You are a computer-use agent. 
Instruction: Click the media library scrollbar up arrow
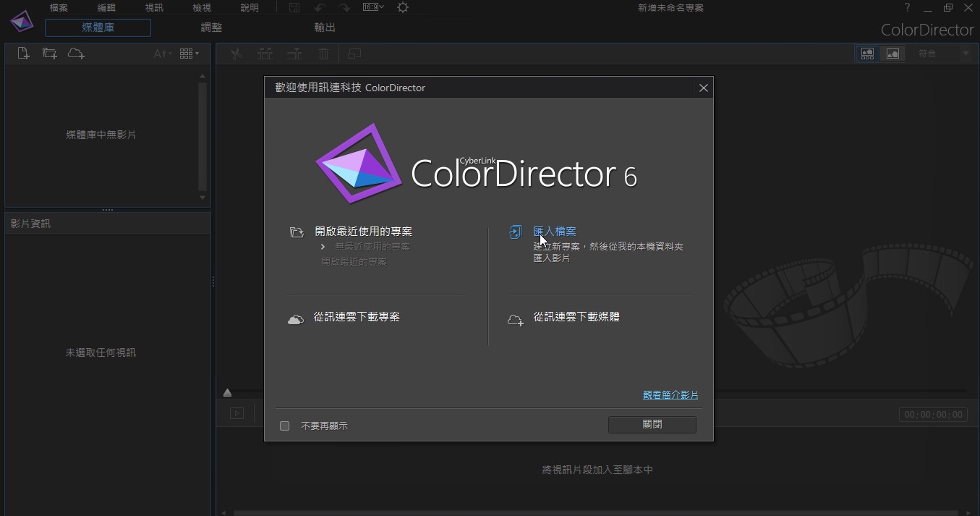point(203,76)
